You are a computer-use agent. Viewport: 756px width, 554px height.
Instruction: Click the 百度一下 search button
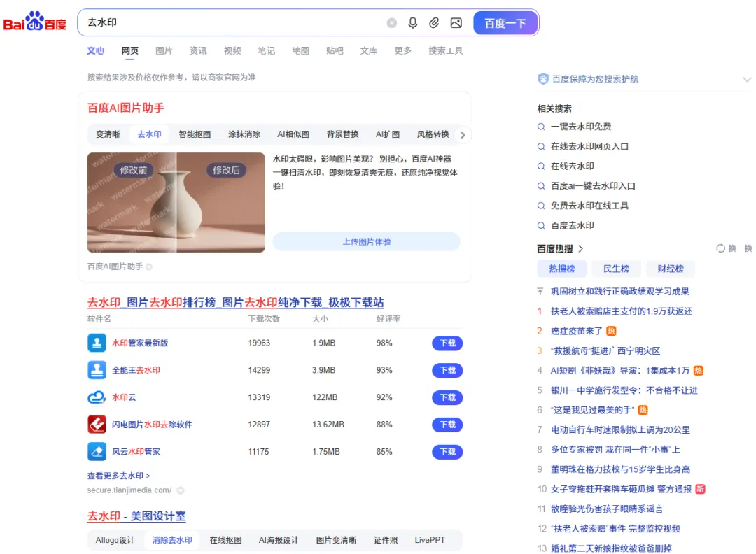point(505,22)
